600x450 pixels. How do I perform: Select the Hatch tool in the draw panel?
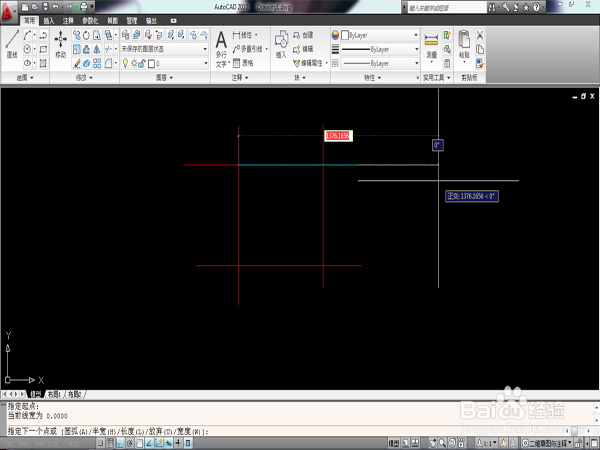[x=43, y=63]
